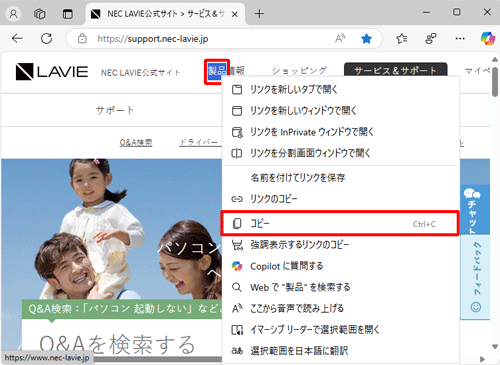Image resolution: width=500 pixels, height=365 pixels.
Task: Click the NEC LAVIE公式サイト text
Action: (141, 72)
